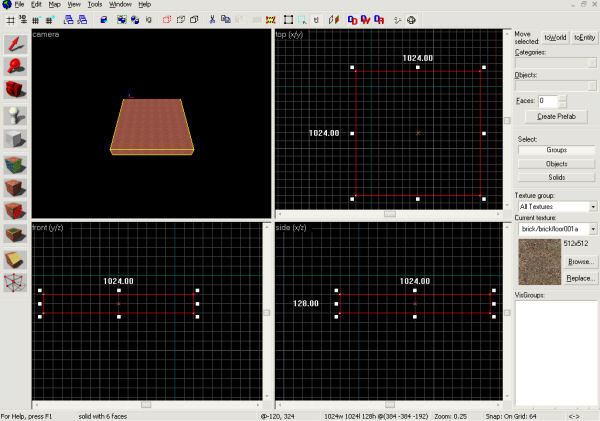600x421 pixels.
Task: Open the File menu
Action: coord(19,5)
